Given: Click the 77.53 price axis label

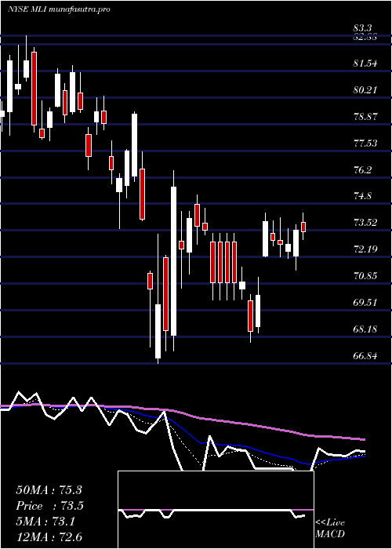Looking at the screenshot, I should pos(365,144).
